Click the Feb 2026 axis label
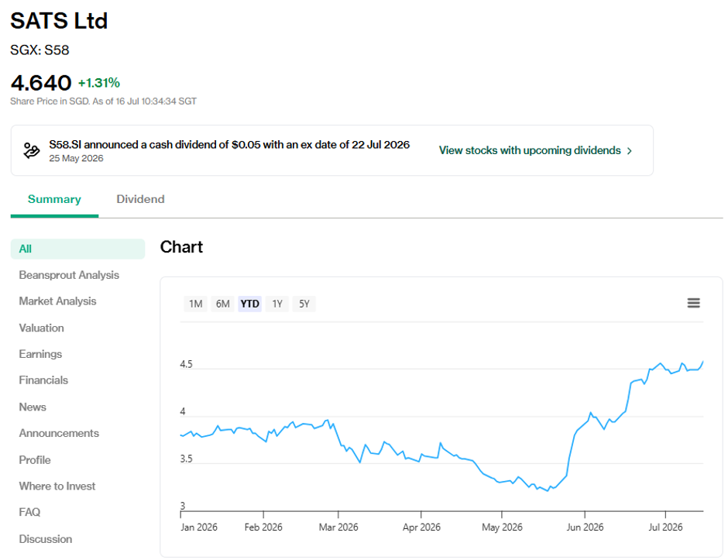This screenshot has height=560, width=728. tap(263, 527)
